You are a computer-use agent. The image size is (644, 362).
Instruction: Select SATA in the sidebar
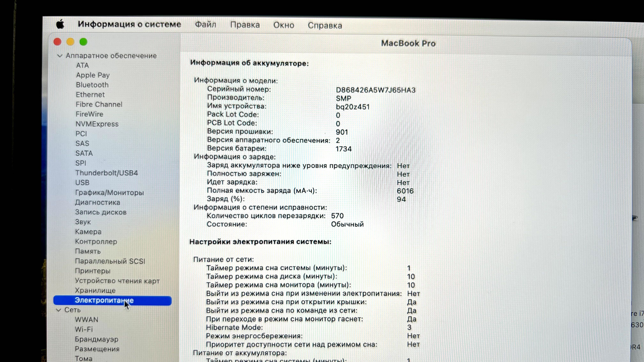84,153
